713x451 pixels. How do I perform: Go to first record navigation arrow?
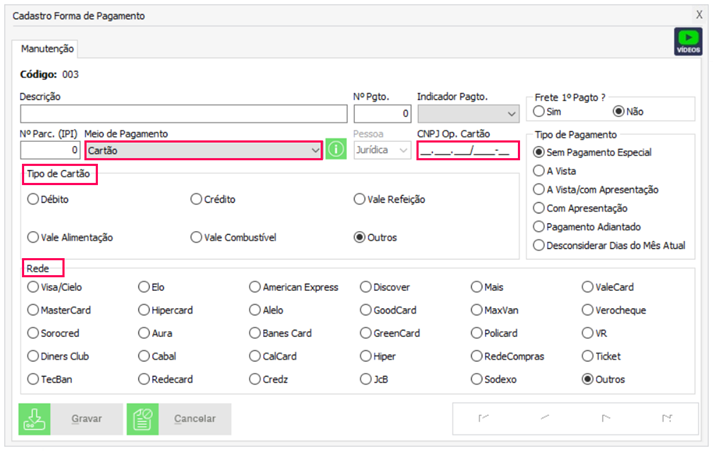[x=485, y=418]
